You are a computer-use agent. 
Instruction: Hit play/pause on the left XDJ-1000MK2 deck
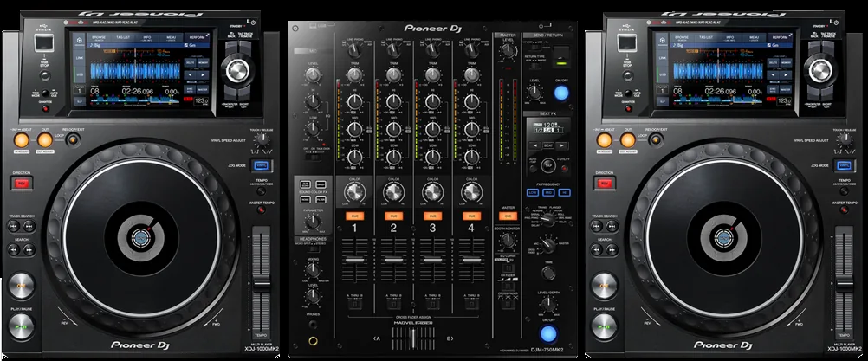(x=22, y=326)
